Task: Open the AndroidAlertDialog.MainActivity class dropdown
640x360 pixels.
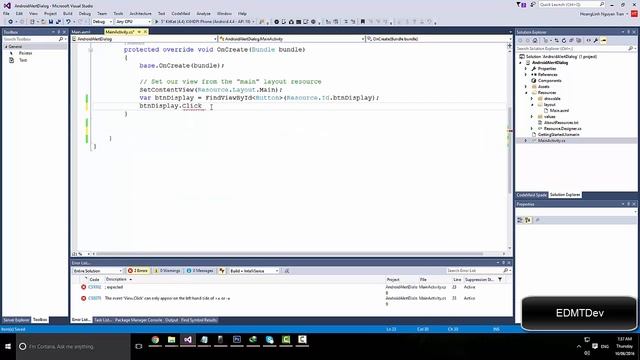Action: click(291, 39)
